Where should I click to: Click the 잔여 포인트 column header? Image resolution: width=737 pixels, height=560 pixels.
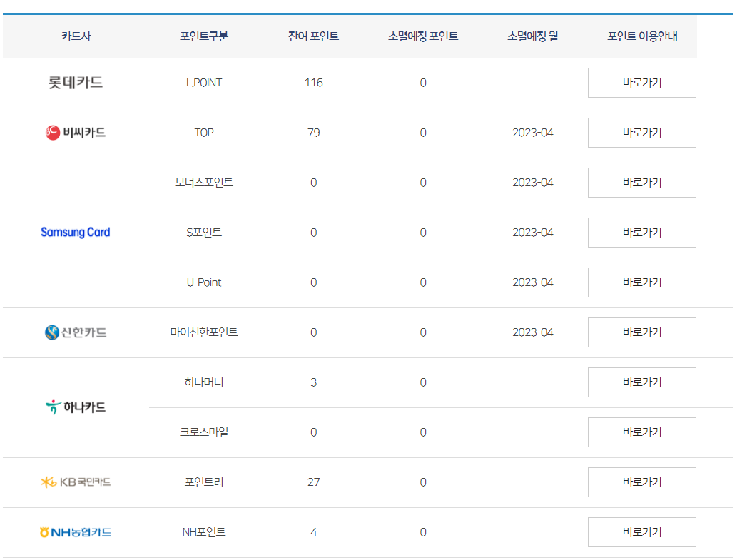pyautogui.click(x=313, y=36)
